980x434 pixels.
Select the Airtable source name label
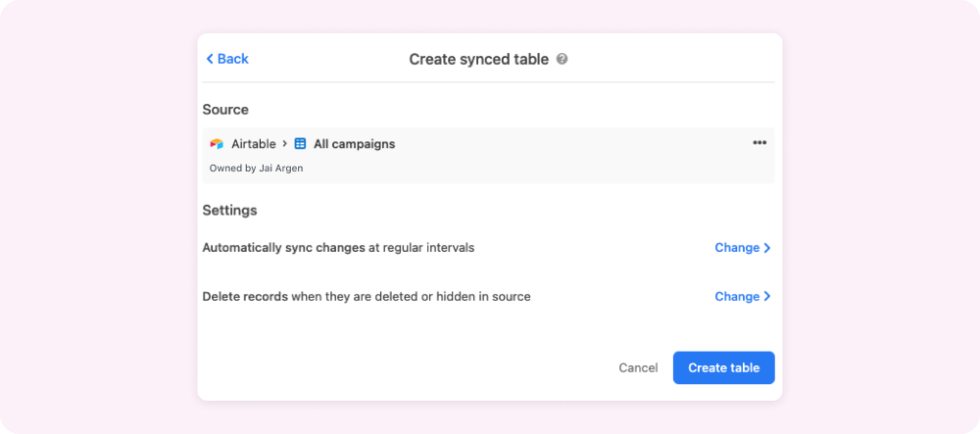[x=254, y=144]
